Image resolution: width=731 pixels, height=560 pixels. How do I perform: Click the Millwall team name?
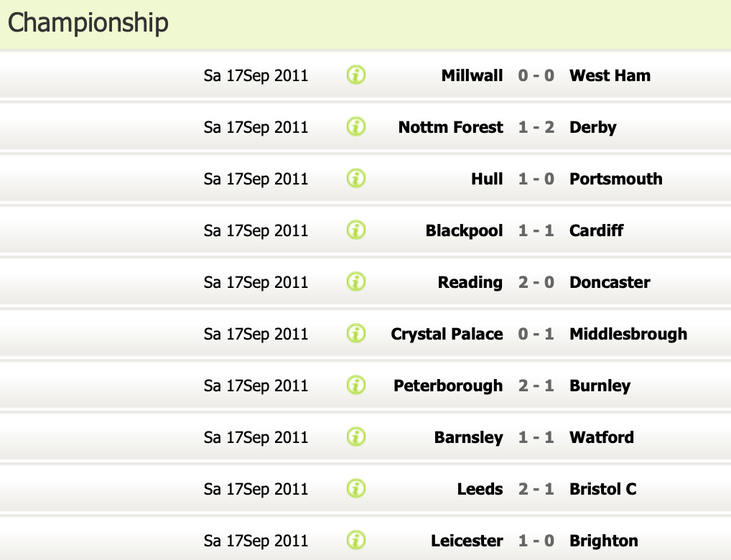(472, 75)
